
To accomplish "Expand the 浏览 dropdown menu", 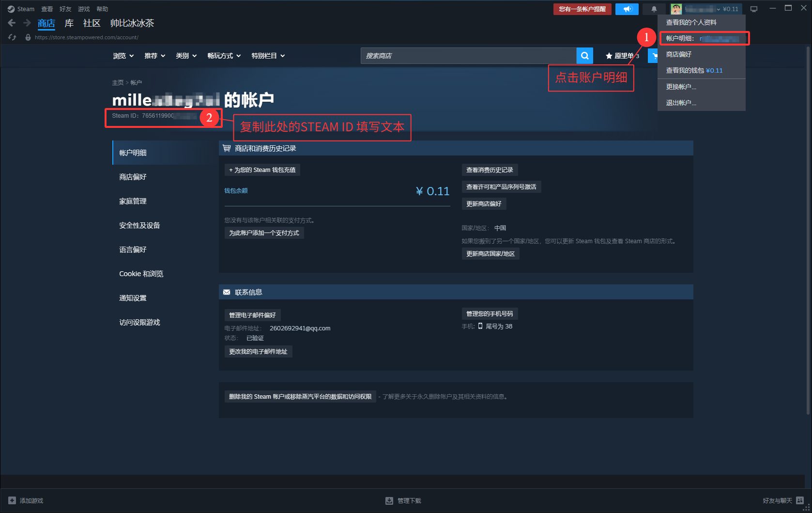I will pyautogui.click(x=123, y=56).
